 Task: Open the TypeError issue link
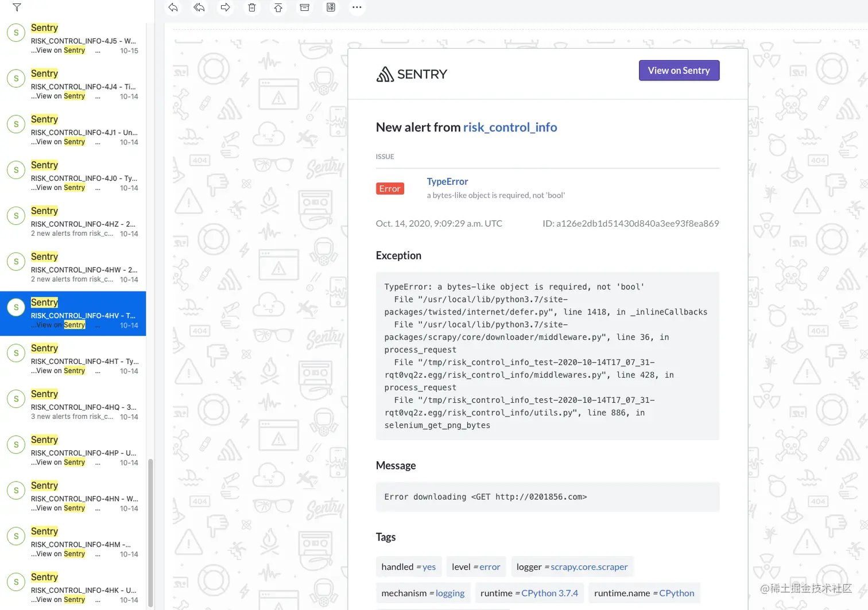click(x=448, y=181)
